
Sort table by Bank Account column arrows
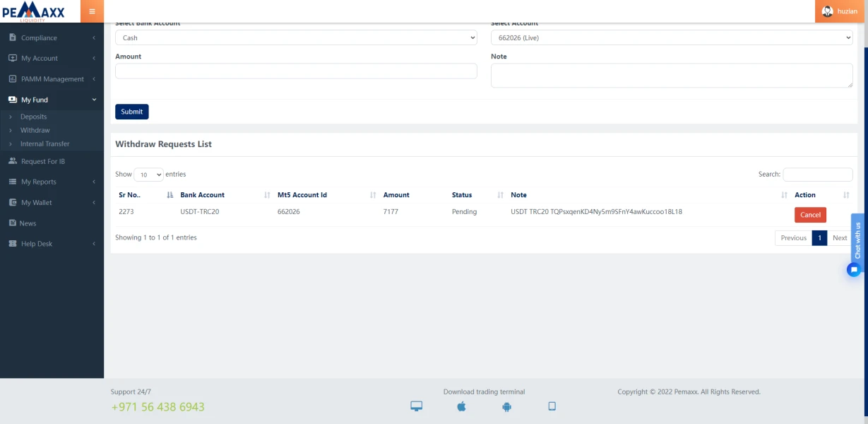coord(267,195)
